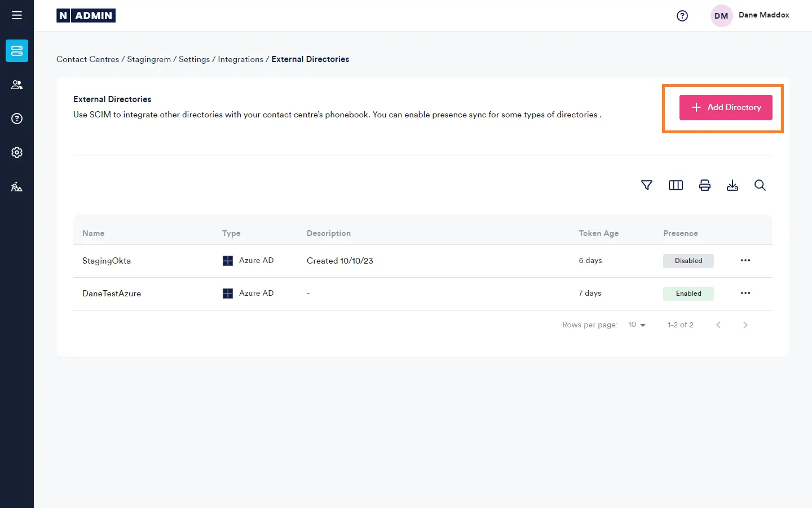
Task: Open the settings gear in sidebar
Action: pyautogui.click(x=17, y=152)
